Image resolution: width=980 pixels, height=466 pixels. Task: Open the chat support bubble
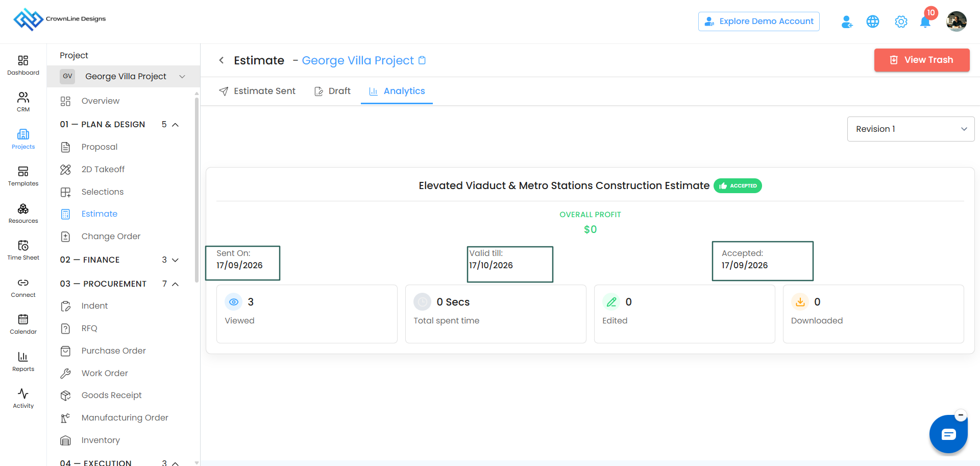[948, 434]
